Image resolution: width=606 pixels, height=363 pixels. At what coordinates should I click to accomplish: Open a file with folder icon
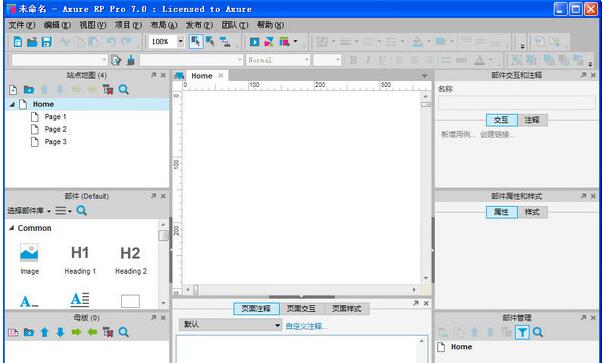click(x=32, y=41)
